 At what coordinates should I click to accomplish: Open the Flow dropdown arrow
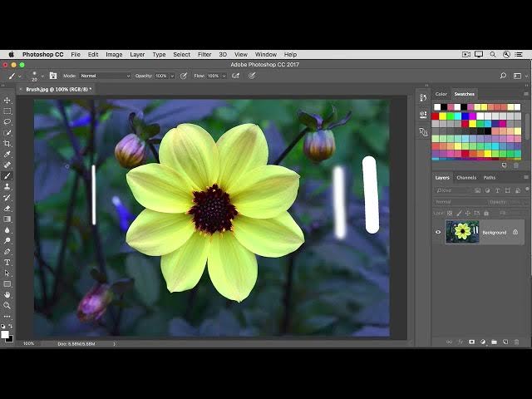(222, 76)
